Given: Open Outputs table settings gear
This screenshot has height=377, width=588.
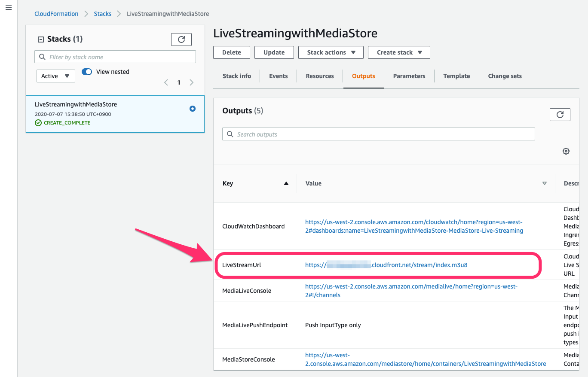Looking at the screenshot, I should [x=566, y=151].
